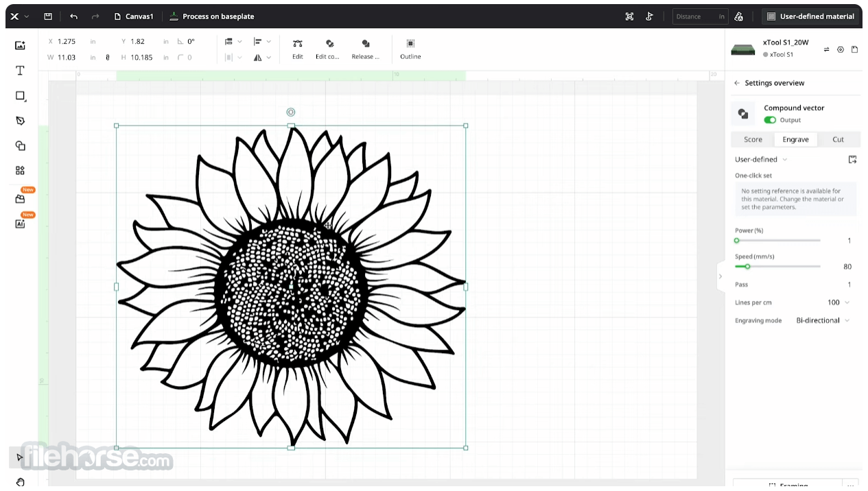The width and height of the screenshot is (868, 491).
Task: Click Process on baseplate mode
Action: [x=212, y=16]
